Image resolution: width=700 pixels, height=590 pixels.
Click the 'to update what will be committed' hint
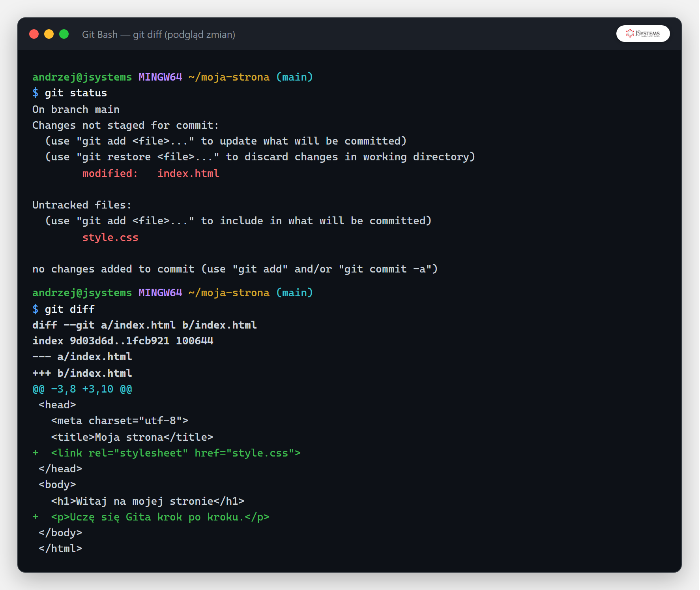303,141
